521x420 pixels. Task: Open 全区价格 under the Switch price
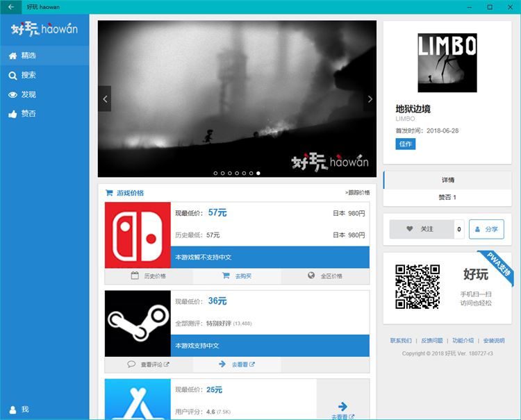325,276
